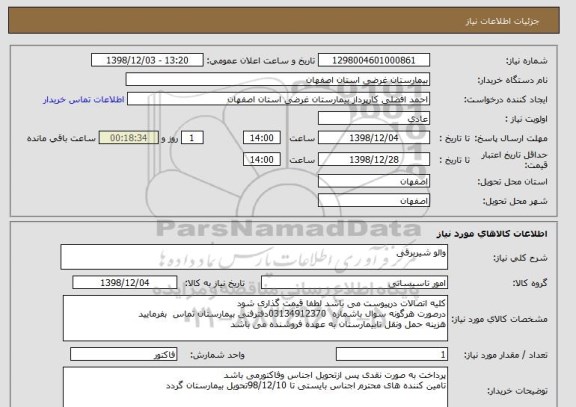Click the announcement date field 1398/12/03 - 13:20
The width and height of the screenshot is (576, 407).
tap(147, 60)
